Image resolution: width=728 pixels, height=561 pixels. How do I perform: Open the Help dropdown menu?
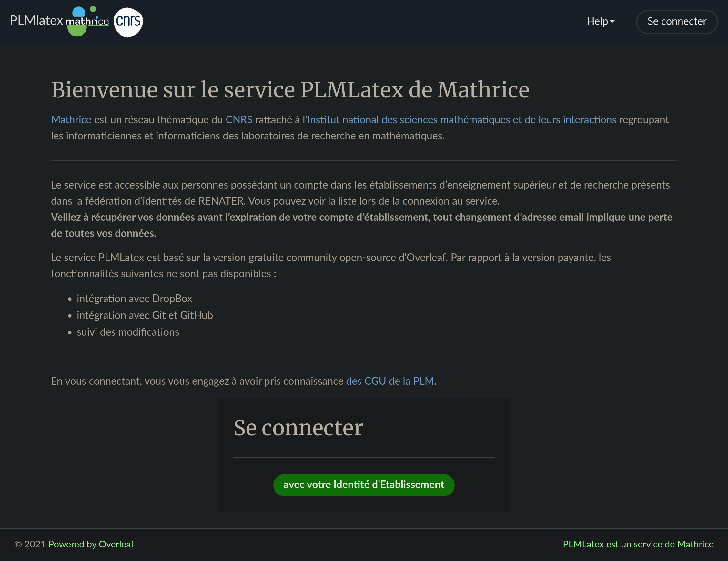point(600,21)
